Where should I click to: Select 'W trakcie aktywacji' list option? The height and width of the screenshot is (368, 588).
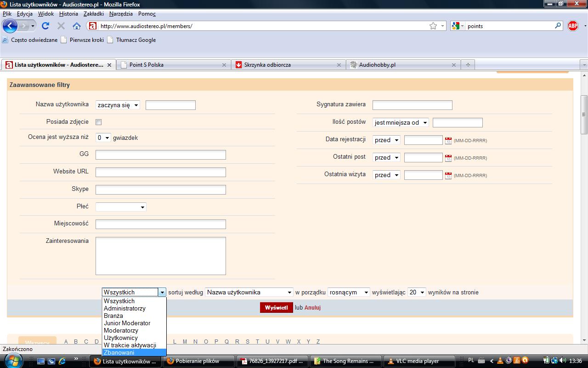tap(134, 345)
